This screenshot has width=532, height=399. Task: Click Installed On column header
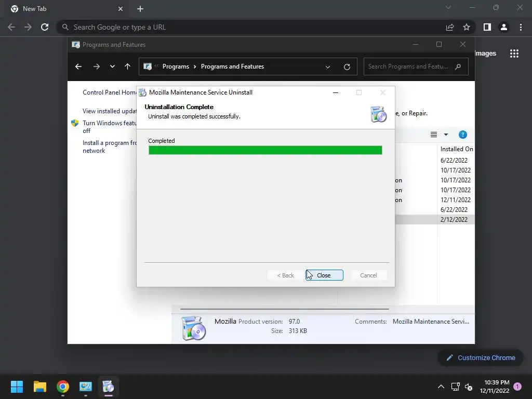click(456, 149)
